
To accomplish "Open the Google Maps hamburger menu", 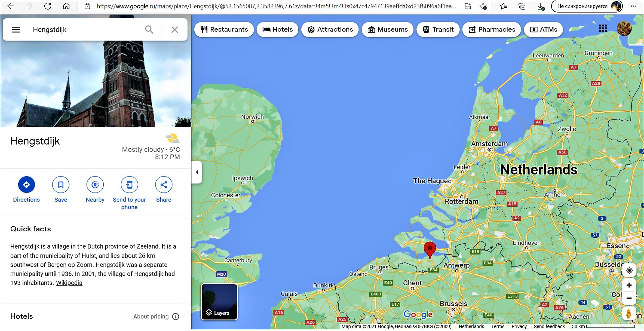I will click(x=16, y=29).
